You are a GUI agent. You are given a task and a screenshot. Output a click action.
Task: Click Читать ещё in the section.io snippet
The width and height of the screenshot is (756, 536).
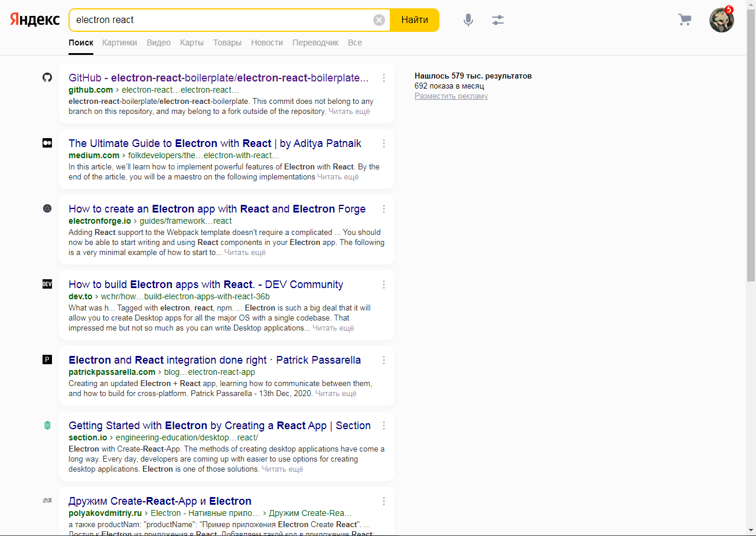[x=282, y=469]
